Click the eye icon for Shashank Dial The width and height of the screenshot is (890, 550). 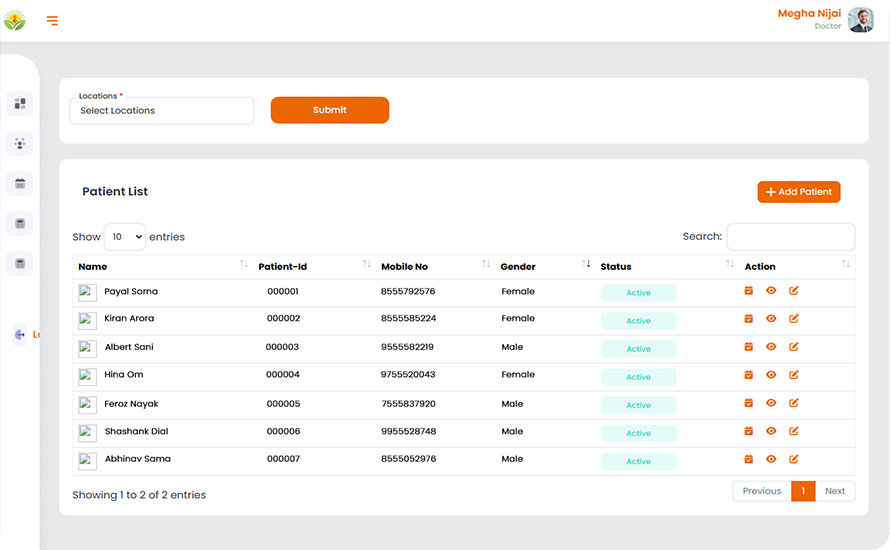coord(771,431)
